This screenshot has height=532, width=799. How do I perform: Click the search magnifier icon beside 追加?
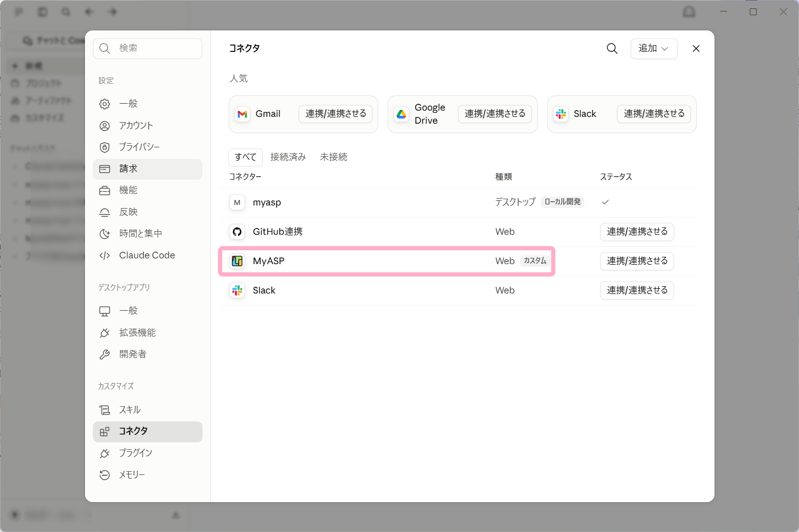point(612,48)
